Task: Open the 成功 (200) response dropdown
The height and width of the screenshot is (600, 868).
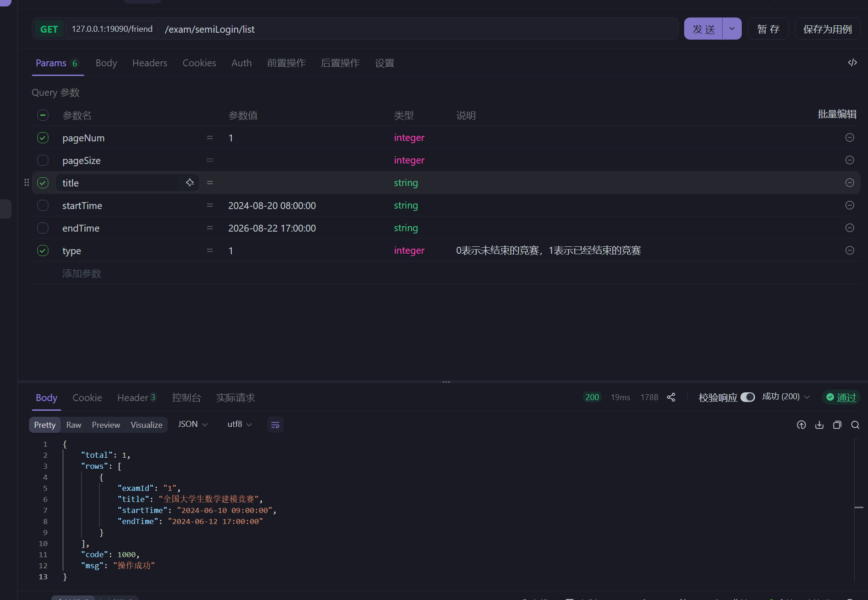Action: 786,396
